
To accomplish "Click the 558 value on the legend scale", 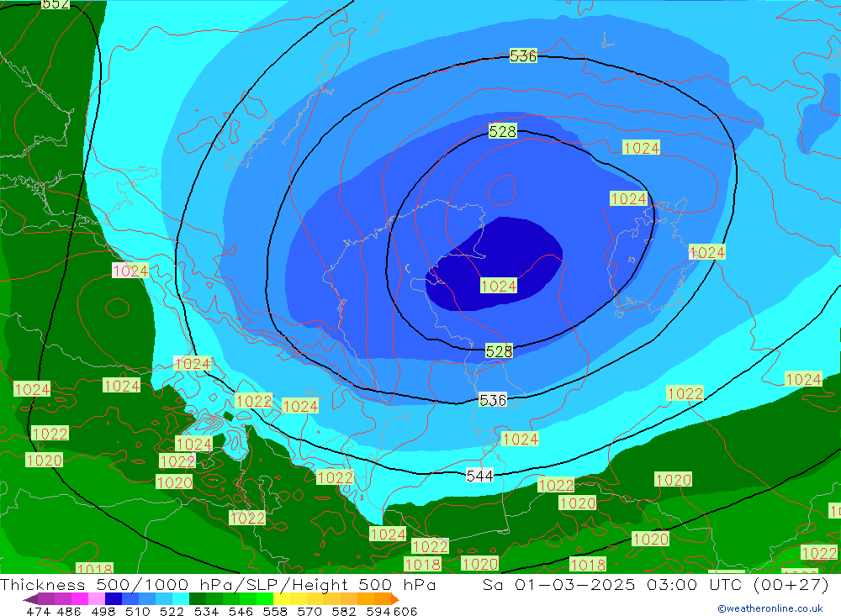I will coord(274,611).
